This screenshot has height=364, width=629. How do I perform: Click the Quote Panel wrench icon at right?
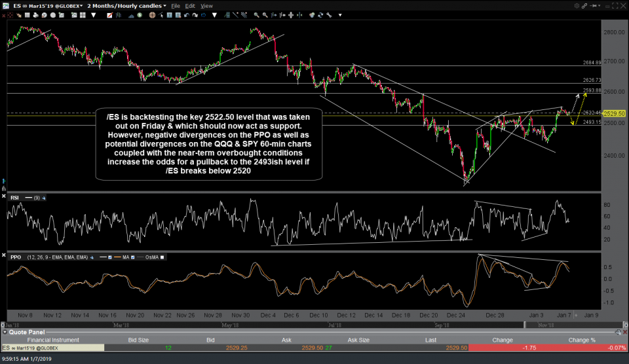tap(618, 332)
